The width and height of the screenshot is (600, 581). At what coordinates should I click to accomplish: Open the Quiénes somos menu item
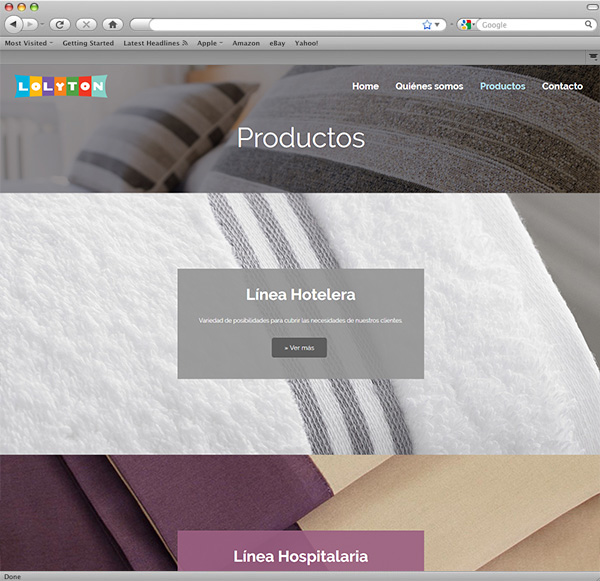coord(429,86)
